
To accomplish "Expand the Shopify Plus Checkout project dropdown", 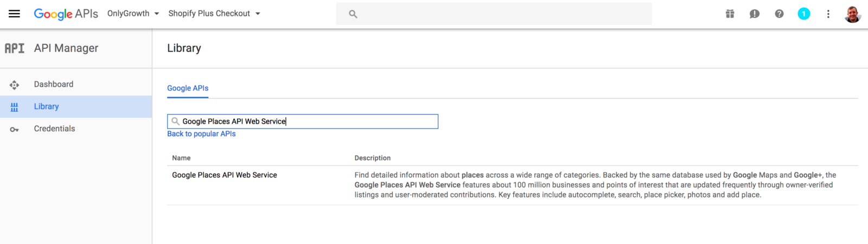I will tap(214, 14).
